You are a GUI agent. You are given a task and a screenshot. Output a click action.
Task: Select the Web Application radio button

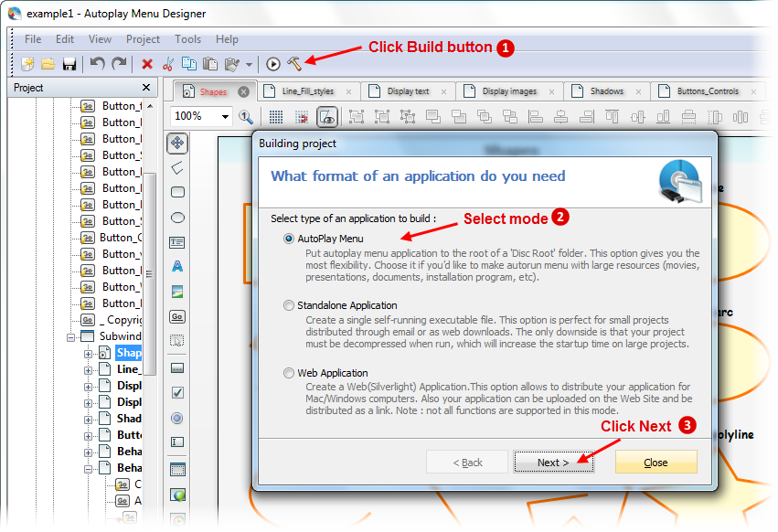coord(288,373)
